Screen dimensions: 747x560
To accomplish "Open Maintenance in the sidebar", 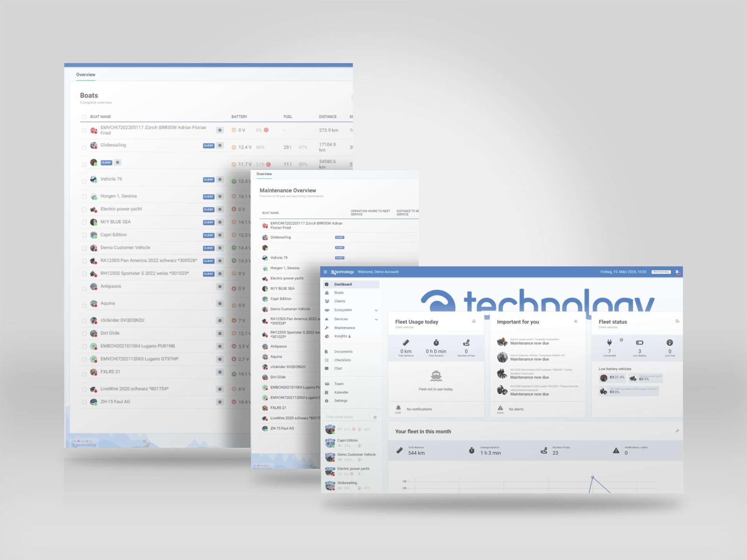I will click(x=344, y=328).
